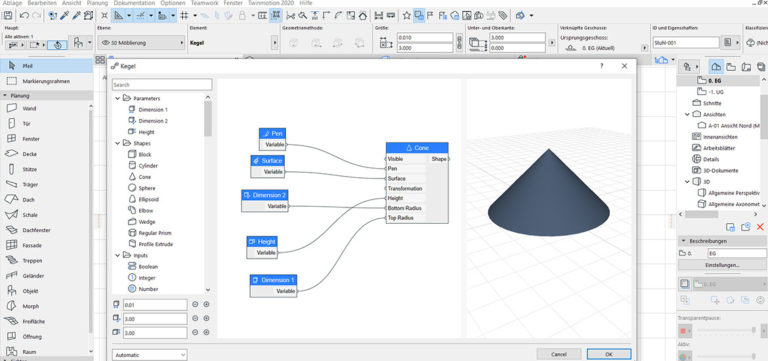Click the Cancel button

coord(559,354)
